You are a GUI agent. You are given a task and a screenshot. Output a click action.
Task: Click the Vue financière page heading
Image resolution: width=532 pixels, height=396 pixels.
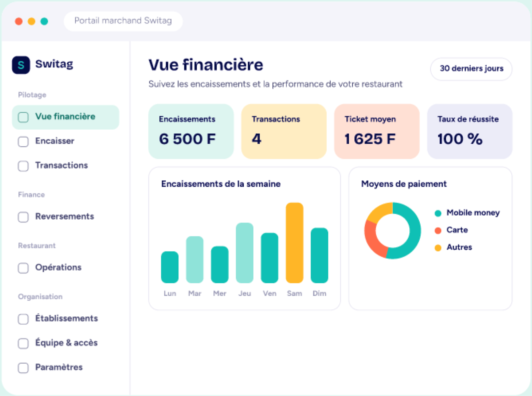tap(206, 65)
